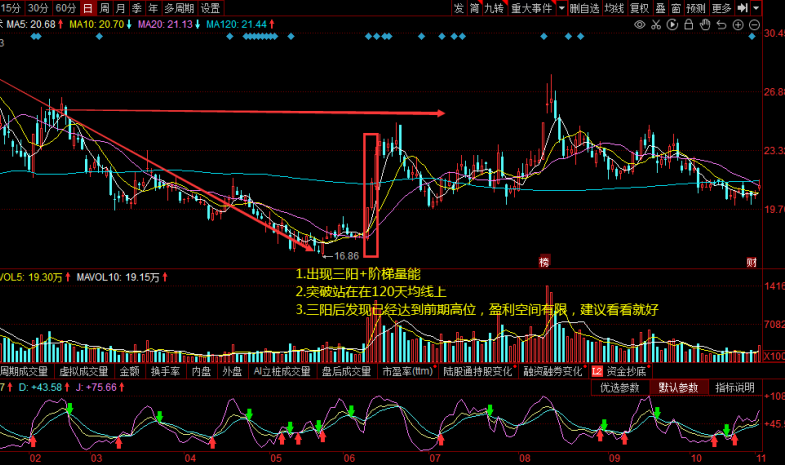Click the 默认参数 button

(678, 388)
